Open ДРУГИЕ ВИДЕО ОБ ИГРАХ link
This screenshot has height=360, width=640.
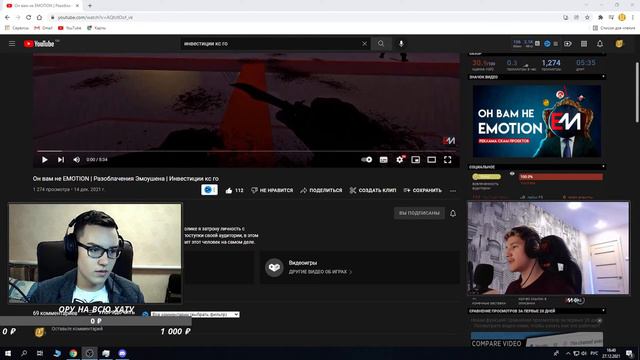[320, 272]
